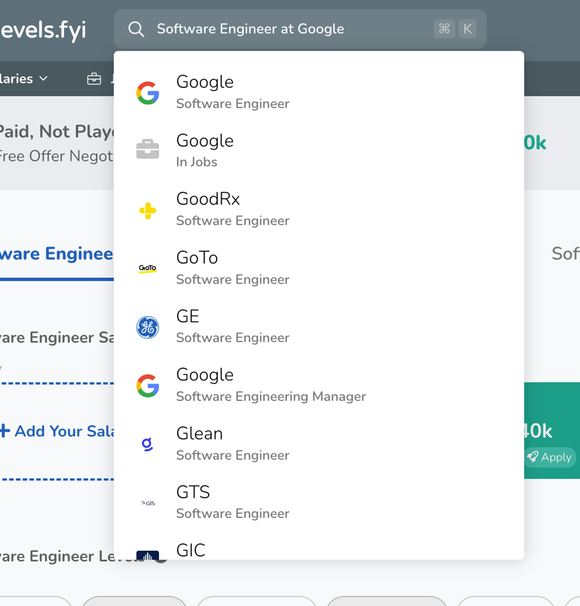Viewport: 580px width, 606px height.
Task: Click the Command key shortcut badge
Action: 444,29
